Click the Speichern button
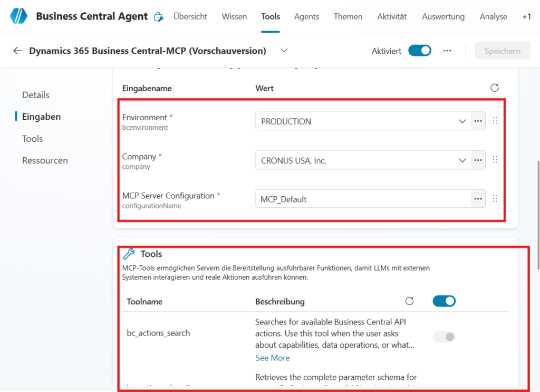The width and height of the screenshot is (540, 392). [x=502, y=51]
